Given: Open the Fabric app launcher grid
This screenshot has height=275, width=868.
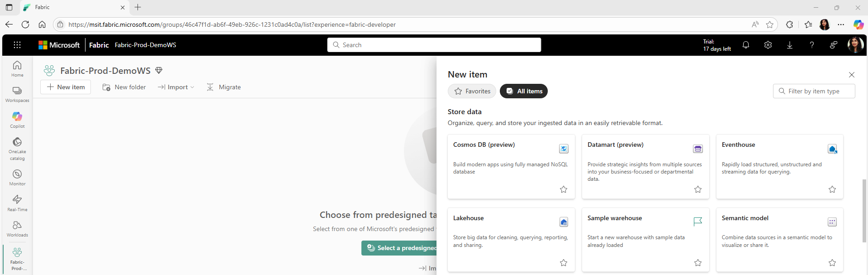Looking at the screenshot, I should coord(17,45).
